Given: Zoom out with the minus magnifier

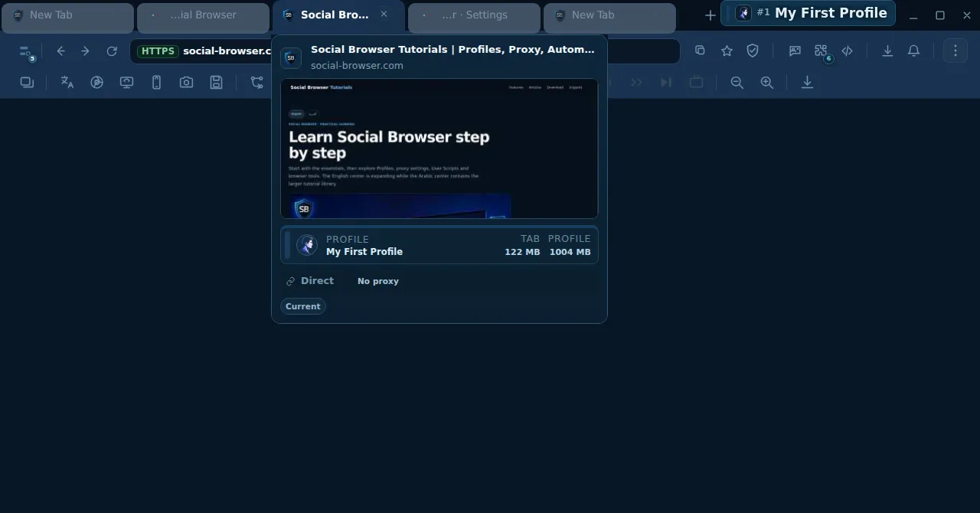Looking at the screenshot, I should coord(737,82).
